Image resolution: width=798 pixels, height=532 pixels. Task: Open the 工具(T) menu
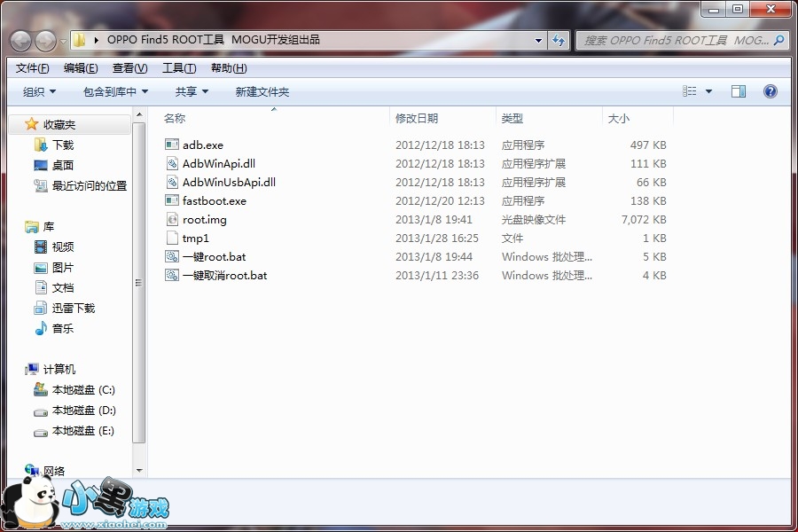(179, 68)
